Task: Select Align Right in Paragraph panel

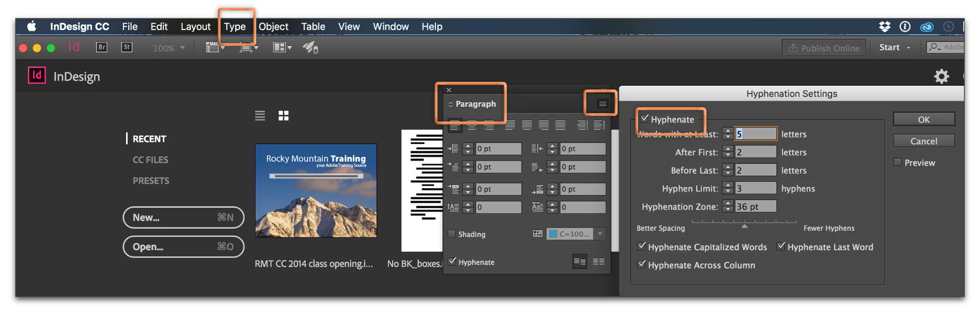Action: pos(489,125)
